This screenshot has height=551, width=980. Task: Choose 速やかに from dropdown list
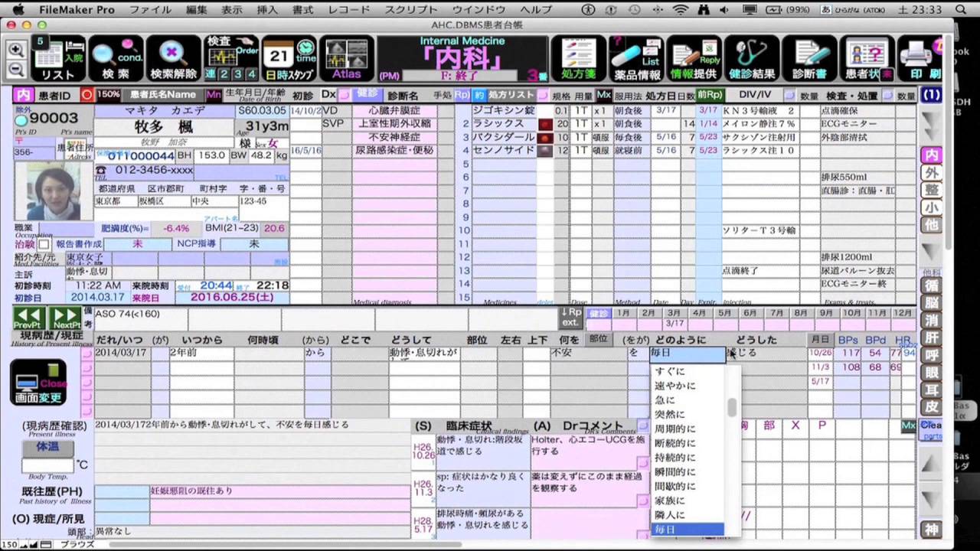[x=687, y=386]
